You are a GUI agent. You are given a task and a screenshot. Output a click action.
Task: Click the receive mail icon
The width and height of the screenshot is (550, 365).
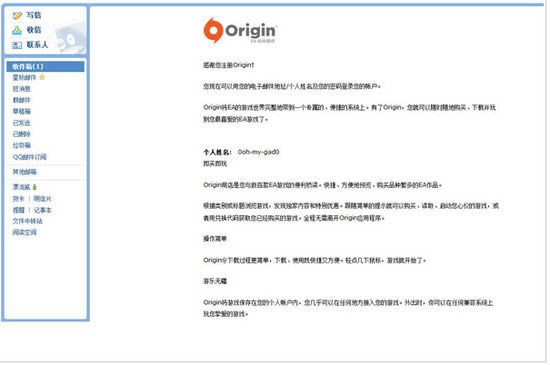pyautogui.click(x=17, y=31)
